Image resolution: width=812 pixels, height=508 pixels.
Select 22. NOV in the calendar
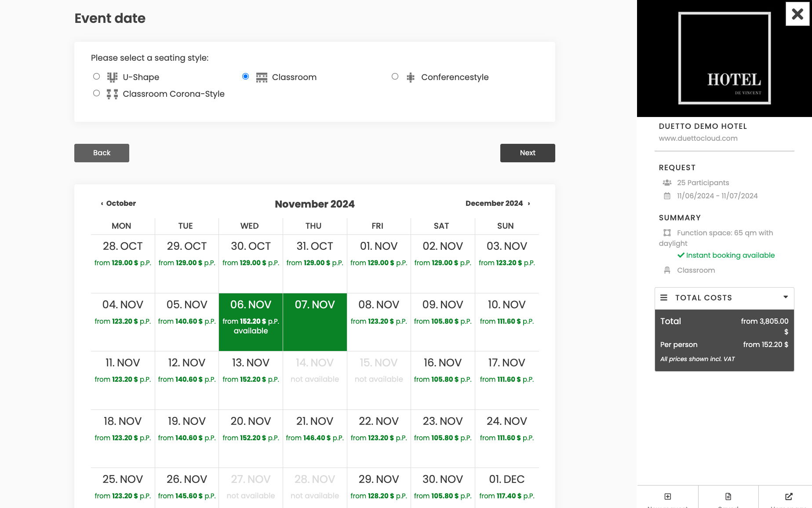[x=379, y=439]
